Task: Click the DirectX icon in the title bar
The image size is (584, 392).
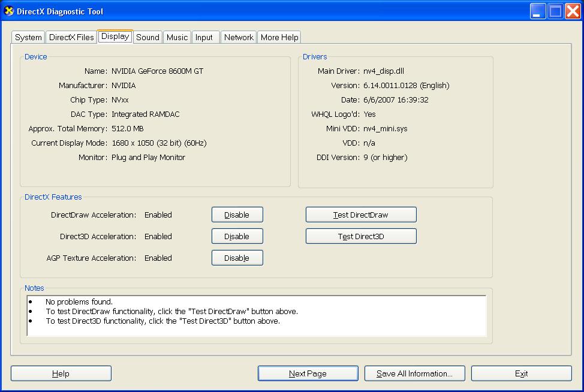Action: click(8, 11)
